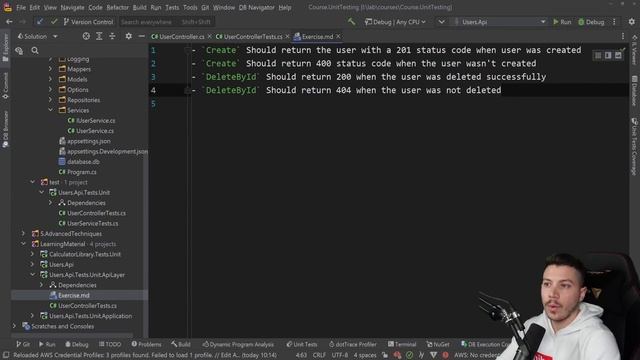The width and height of the screenshot is (640, 360).
Task: Click the locate file target icon
Action: [x=86, y=36]
